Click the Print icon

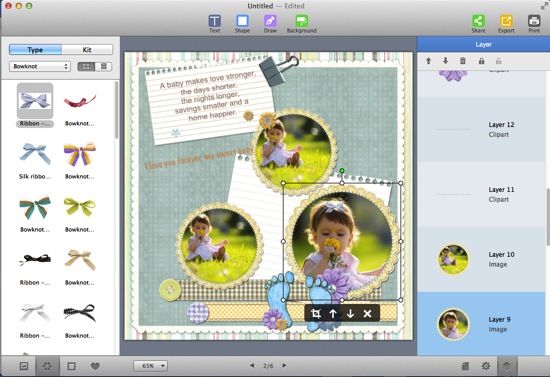pos(534,24)
